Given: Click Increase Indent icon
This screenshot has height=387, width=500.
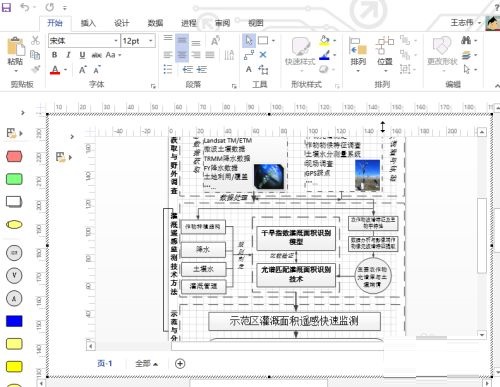Looking at the screenshot, I should pyautogui.click(x=202, y=69).
